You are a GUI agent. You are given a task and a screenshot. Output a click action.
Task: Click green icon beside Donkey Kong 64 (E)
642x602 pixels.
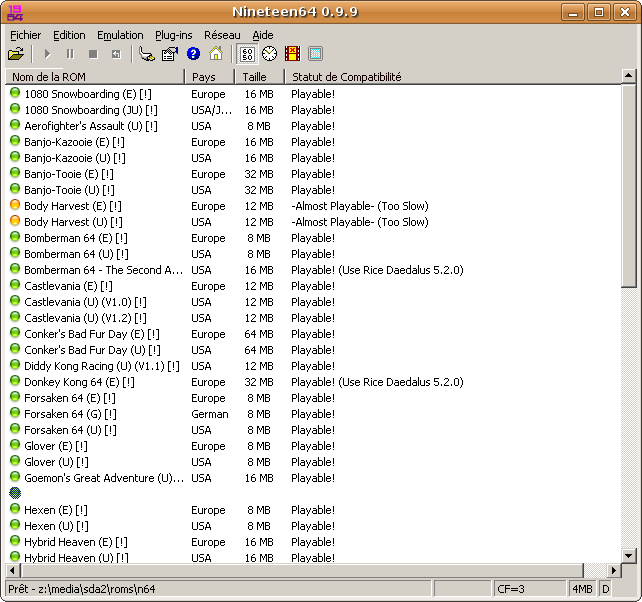coord(15,380)
